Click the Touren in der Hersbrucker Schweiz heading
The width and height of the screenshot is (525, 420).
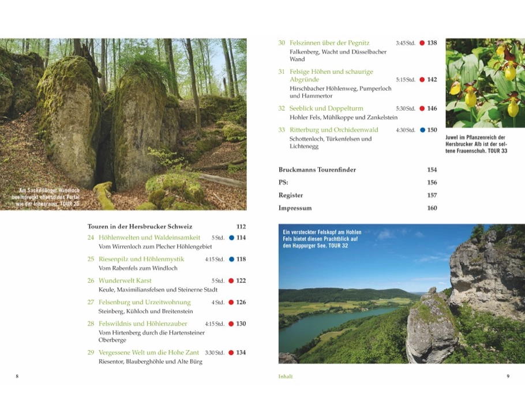(140, 227)
